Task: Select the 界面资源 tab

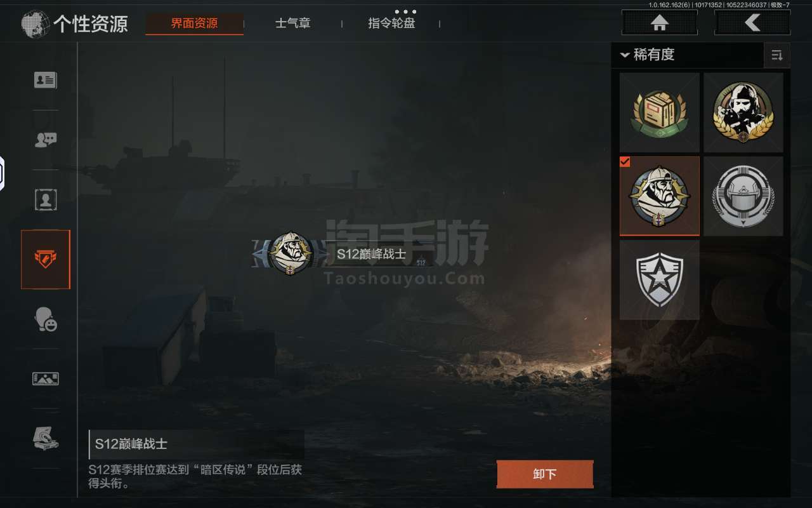Action: pos(194,23)
